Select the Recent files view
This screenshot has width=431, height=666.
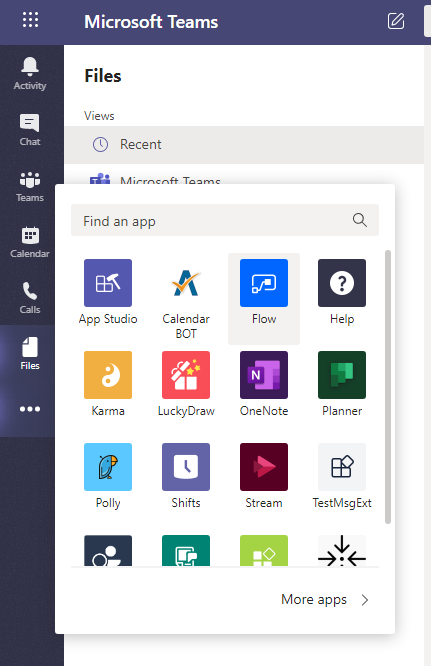point(244,144)
